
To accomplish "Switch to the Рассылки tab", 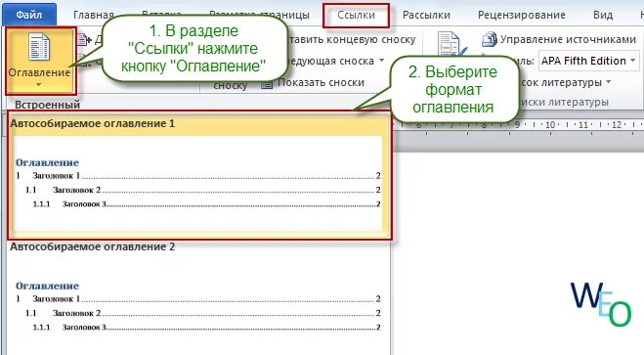I will click(426, 16).
